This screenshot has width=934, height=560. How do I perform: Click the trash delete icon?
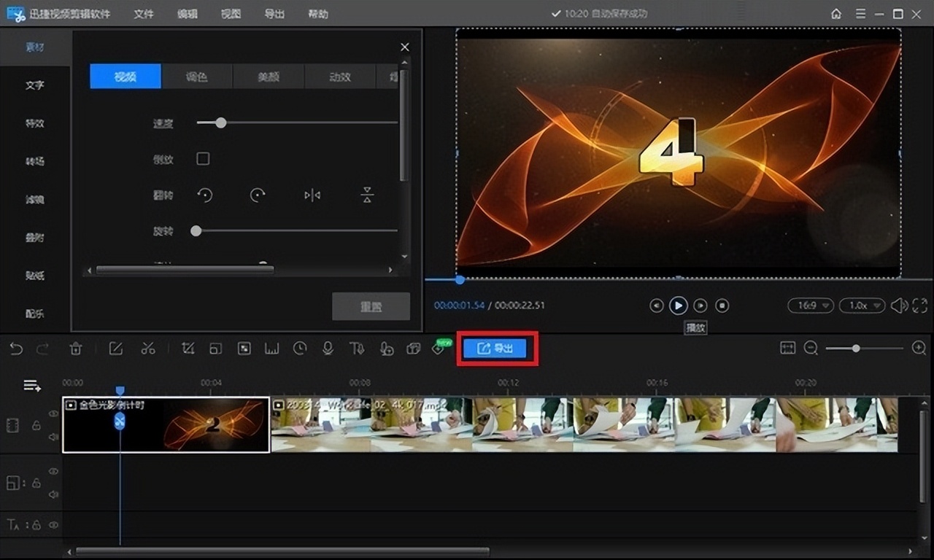click(75, 349)
